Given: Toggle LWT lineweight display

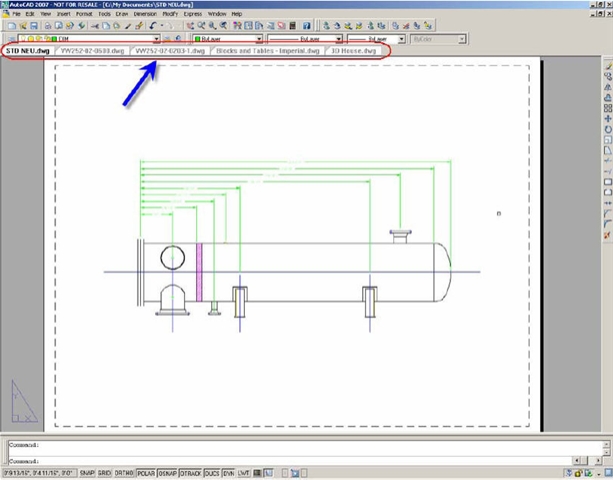Looking at the screenshot, I should click(x=244, y=473).
